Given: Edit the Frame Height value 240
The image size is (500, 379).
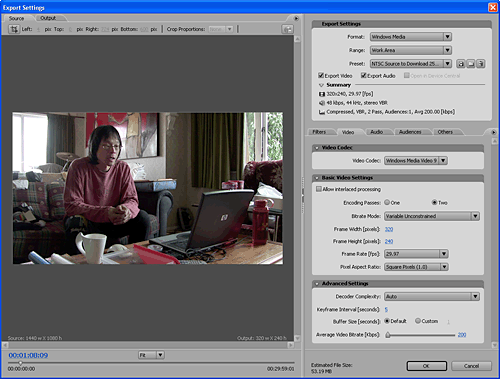Looking at the screenshot, I should (389, 241).
